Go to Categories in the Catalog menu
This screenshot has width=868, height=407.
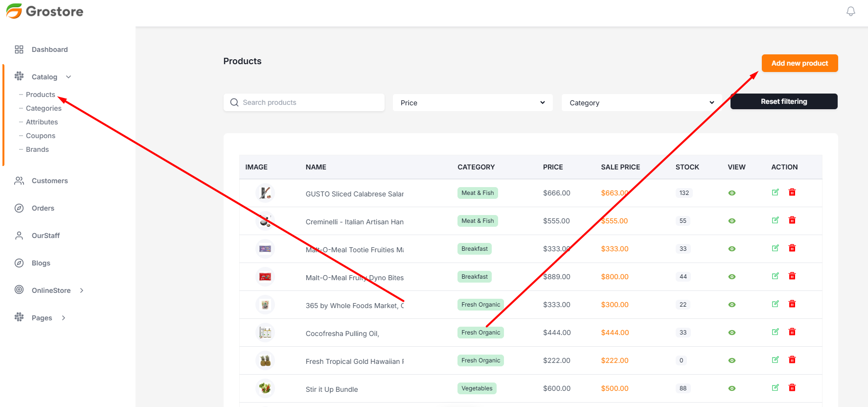(44, 108)
